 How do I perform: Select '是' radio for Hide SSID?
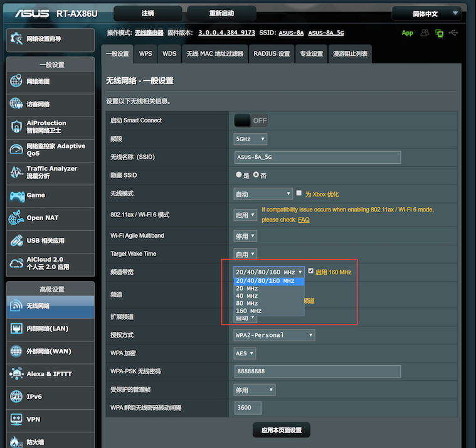tap(238, 174)
